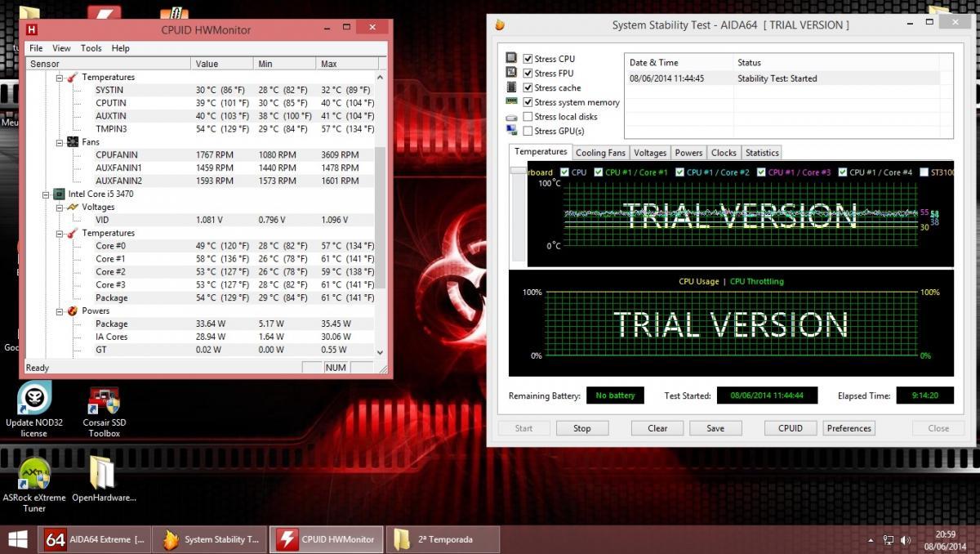Open the Corsair SSD Toolbox desktop shortcut
Image resolution: width=980 pixels, height=554 pixels.
coord(104,412)
